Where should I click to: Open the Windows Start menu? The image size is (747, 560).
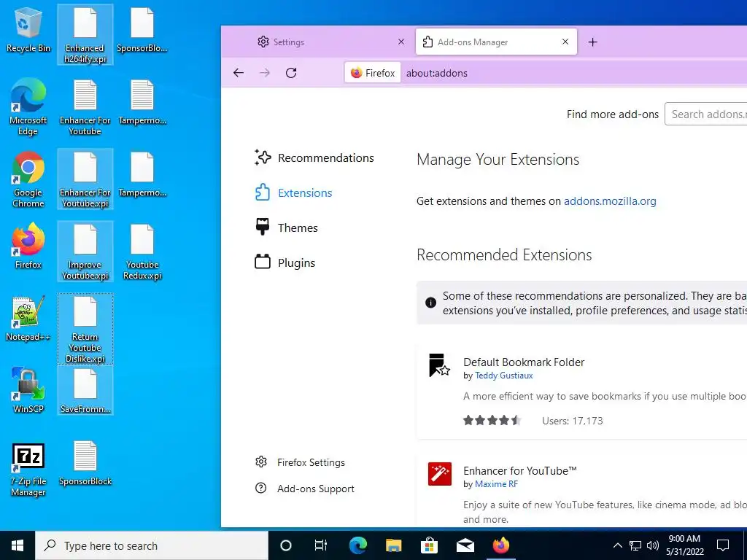(x=18, y=545)
